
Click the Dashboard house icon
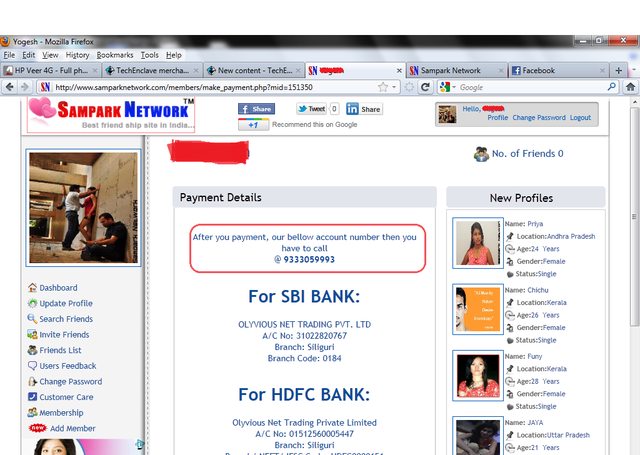coord(32,288)
